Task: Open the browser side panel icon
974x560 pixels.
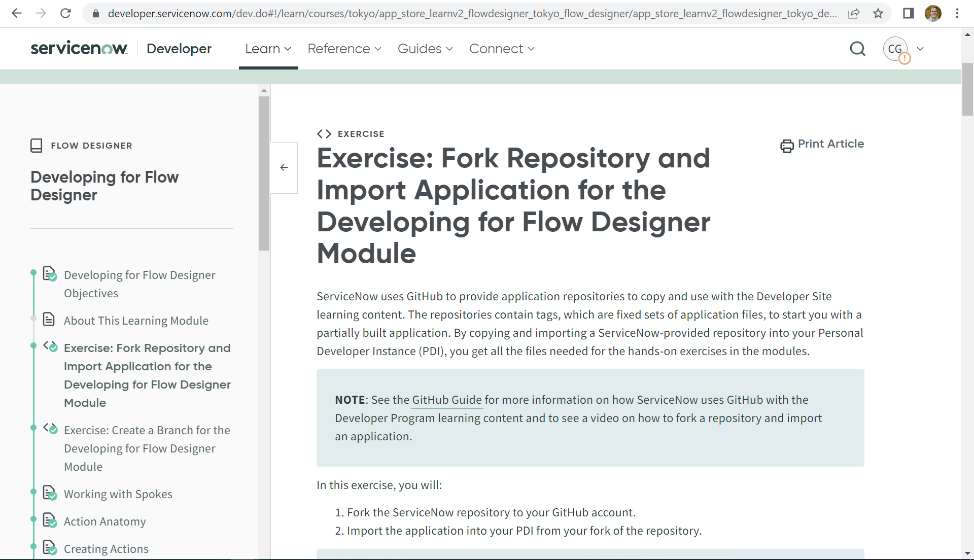Action: [x=908, y=14]
